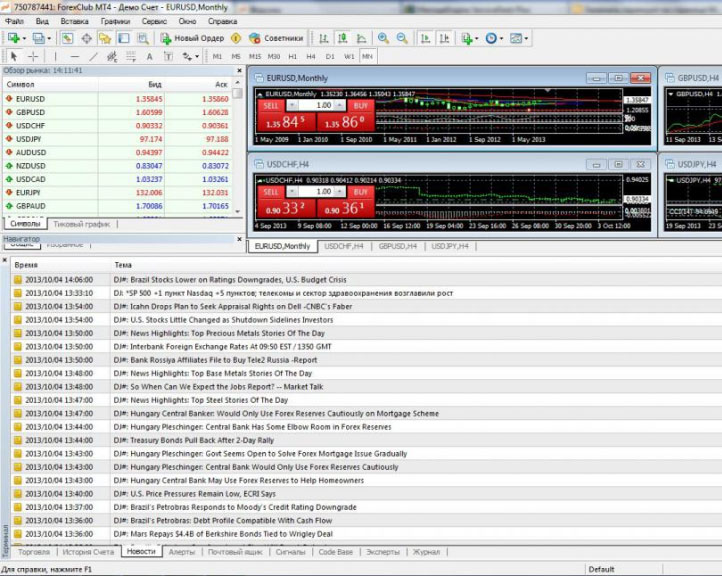Zoom in on the chart

click(383, 38)
